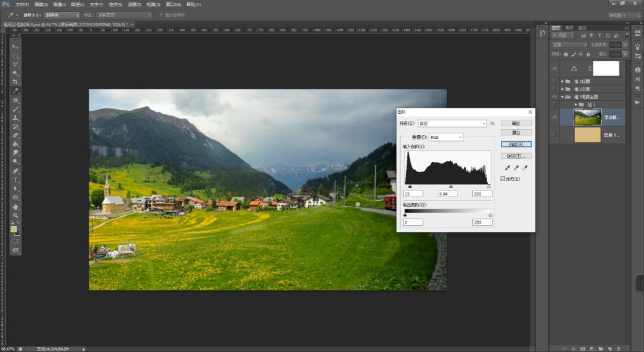The height and width of the screenshot is (352, 644).
Task: Click the 自动(A) auto button
Action: tap(516, 144)
